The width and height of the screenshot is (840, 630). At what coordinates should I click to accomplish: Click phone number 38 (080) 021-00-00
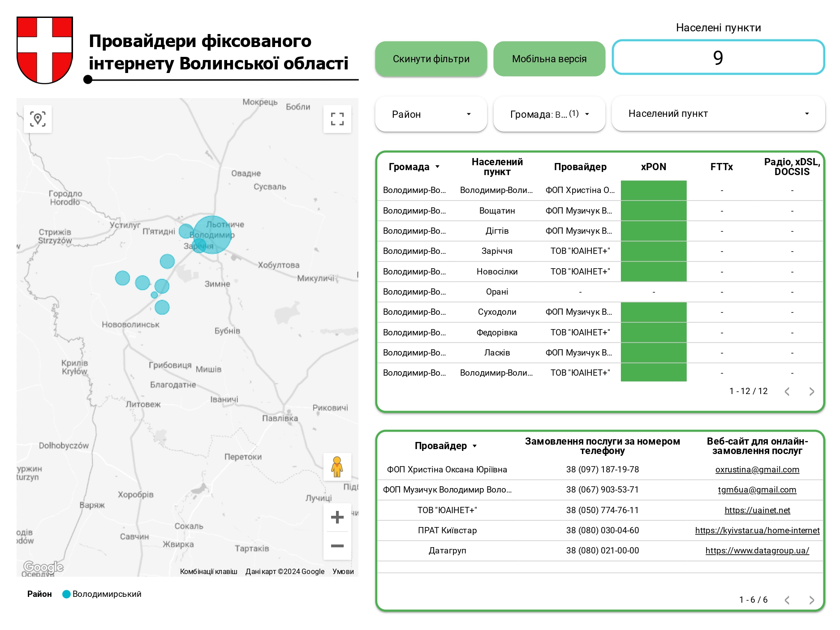point(602,551)
